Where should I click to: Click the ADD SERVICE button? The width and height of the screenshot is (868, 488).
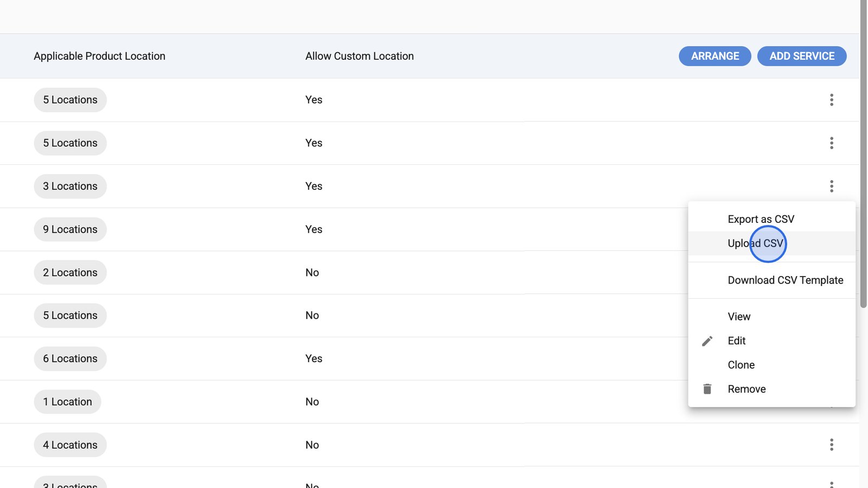(801, 56)
